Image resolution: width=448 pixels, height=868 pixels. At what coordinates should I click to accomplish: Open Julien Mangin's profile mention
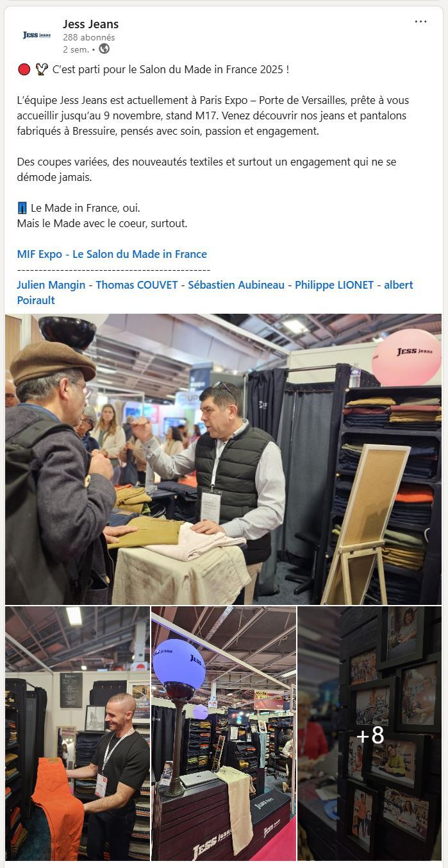[x=51, y=285]
